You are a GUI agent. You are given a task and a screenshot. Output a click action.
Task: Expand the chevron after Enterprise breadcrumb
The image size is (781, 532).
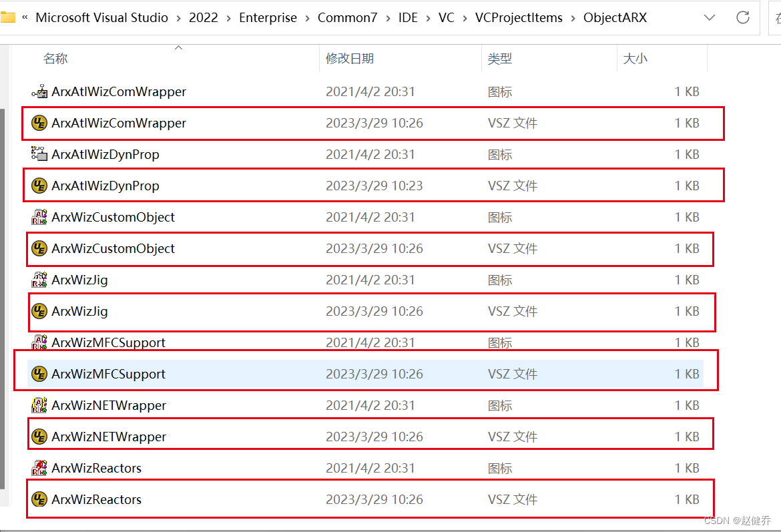coord(307,18)
